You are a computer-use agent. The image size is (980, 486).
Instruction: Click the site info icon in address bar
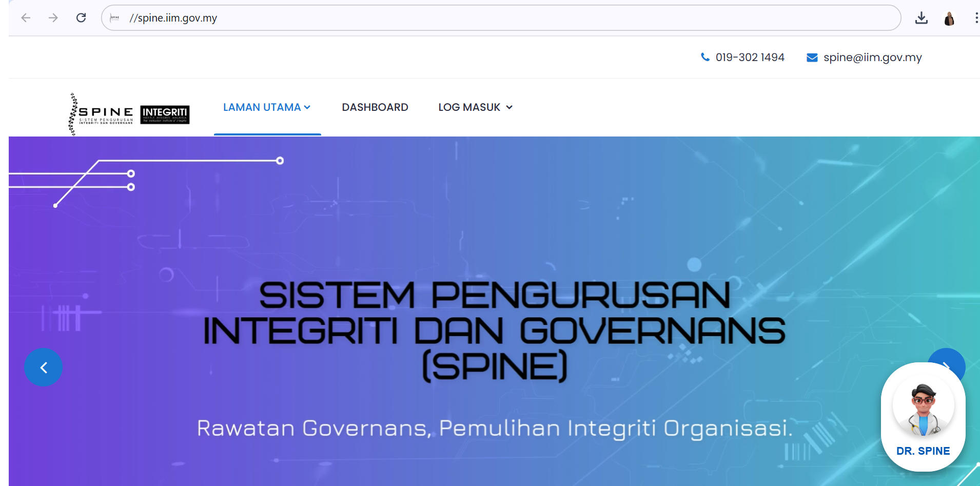pyautogui.click(x=115, y=18)
